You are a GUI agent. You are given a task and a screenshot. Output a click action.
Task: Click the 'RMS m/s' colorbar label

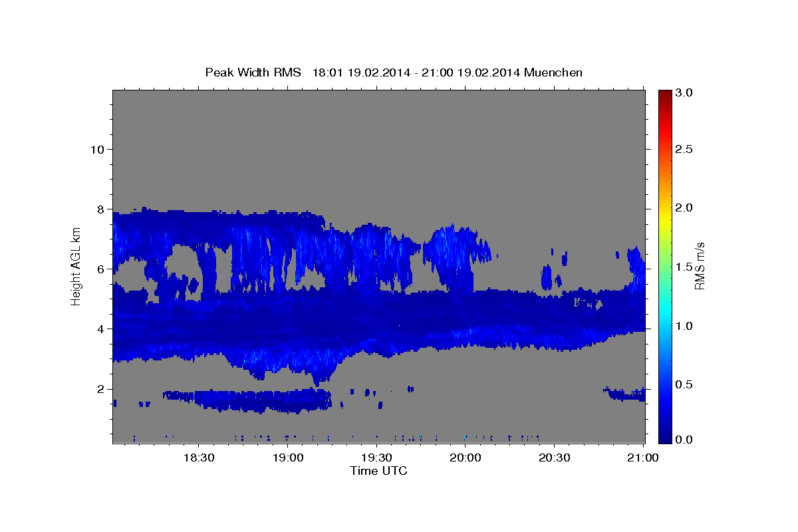click(699, 266)
